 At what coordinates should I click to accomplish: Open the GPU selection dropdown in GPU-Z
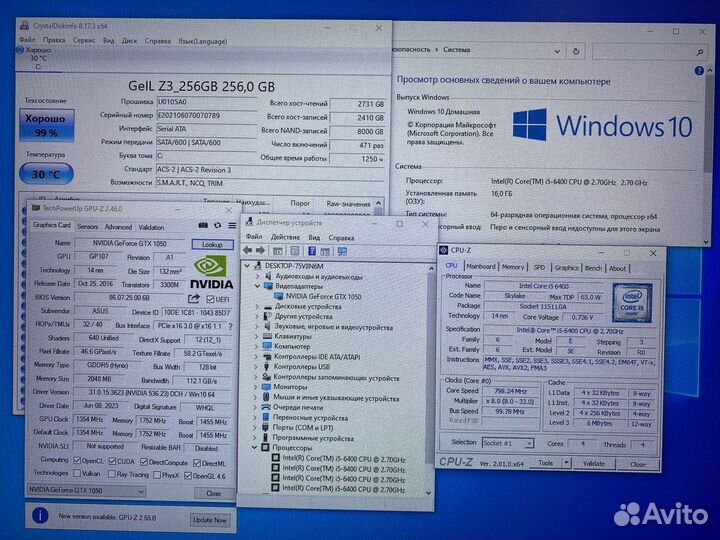click(86, 490)
